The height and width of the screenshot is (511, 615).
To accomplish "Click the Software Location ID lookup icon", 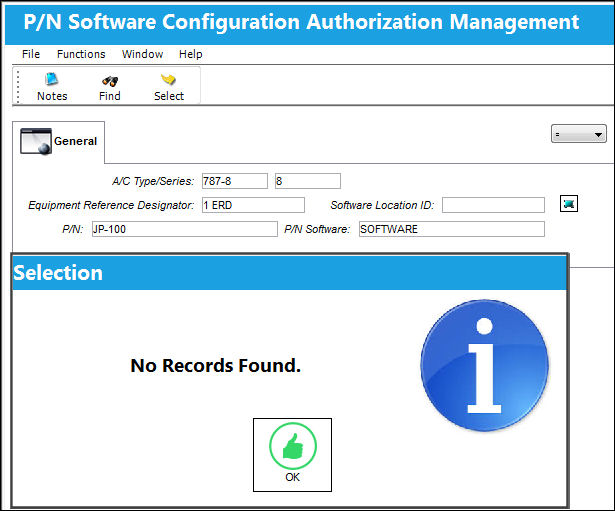I will click(x=569, y=204).
